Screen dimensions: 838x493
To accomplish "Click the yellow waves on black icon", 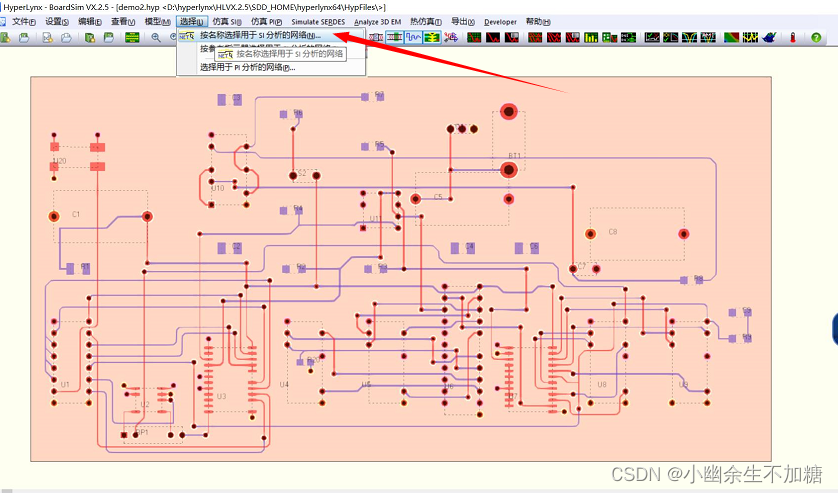I will [750, 37].
